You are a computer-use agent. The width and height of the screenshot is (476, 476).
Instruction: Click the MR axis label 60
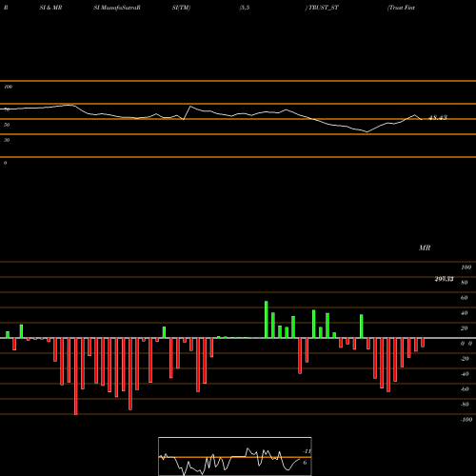click(x=465, y=298)
